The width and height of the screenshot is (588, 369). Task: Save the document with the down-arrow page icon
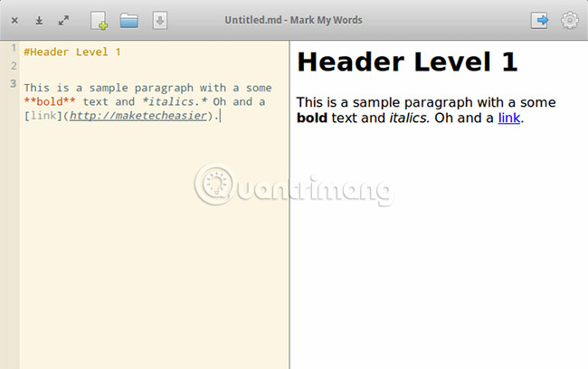[x=160, y=20]
